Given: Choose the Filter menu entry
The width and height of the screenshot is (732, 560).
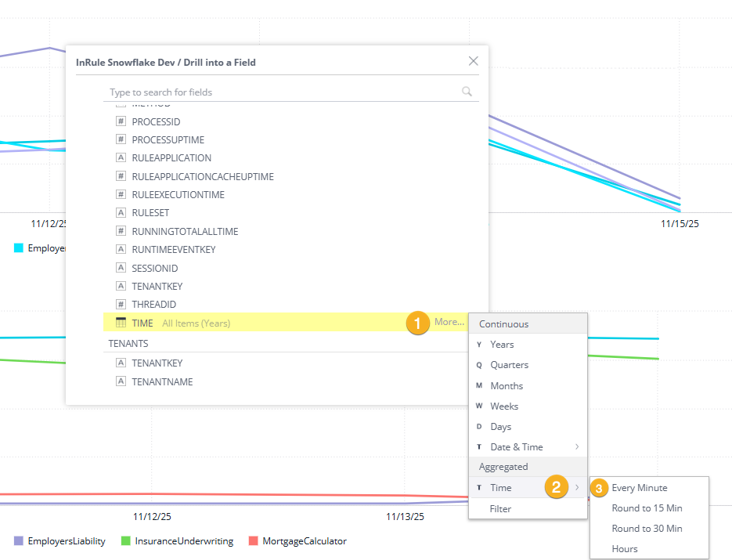Looking at the screenshot, I should 500,508.
